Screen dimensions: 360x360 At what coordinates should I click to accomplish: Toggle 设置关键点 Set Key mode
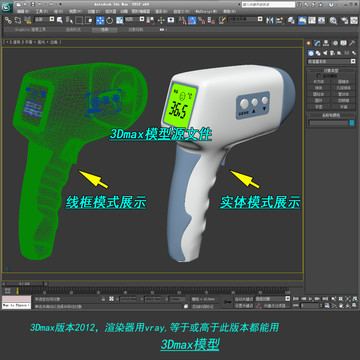(x=244, y=305)
